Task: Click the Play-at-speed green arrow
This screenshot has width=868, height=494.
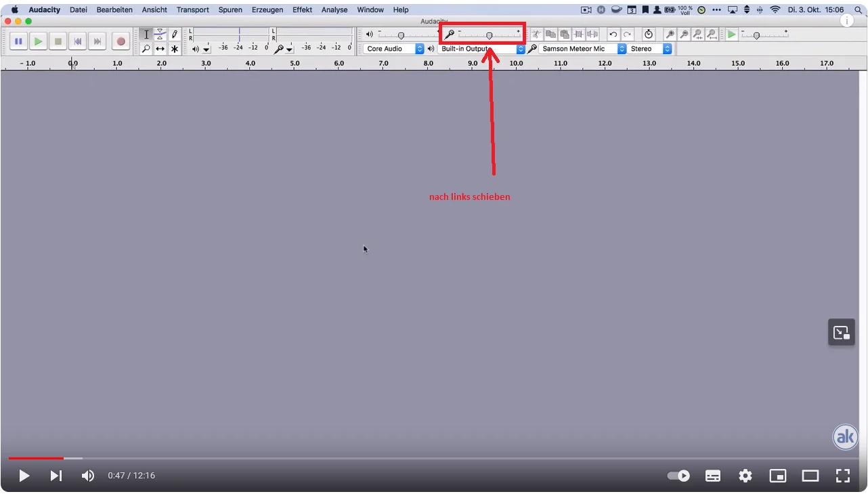Action: [732, 34]
